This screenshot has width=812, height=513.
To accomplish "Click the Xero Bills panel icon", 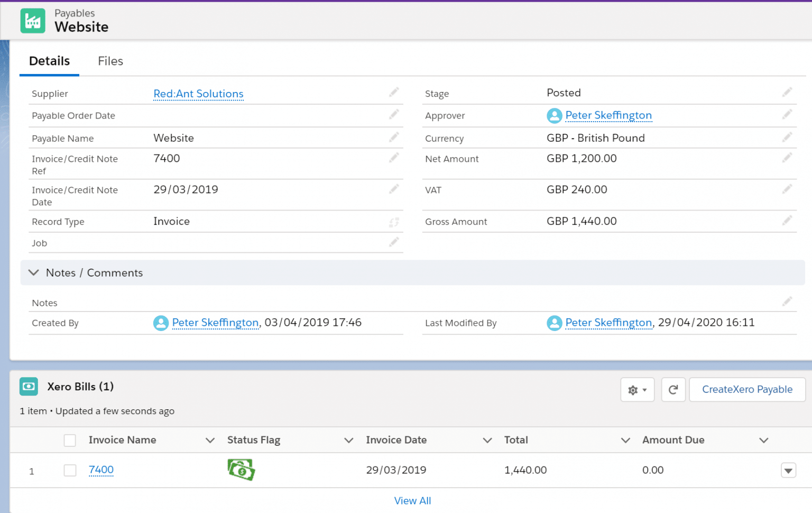I will pyautogui.click(x=29, y=387).
